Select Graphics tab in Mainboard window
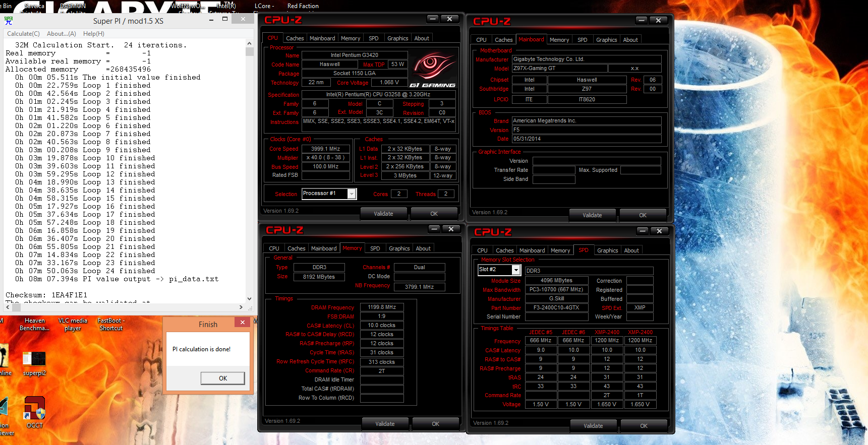 [x=607, y=40]
